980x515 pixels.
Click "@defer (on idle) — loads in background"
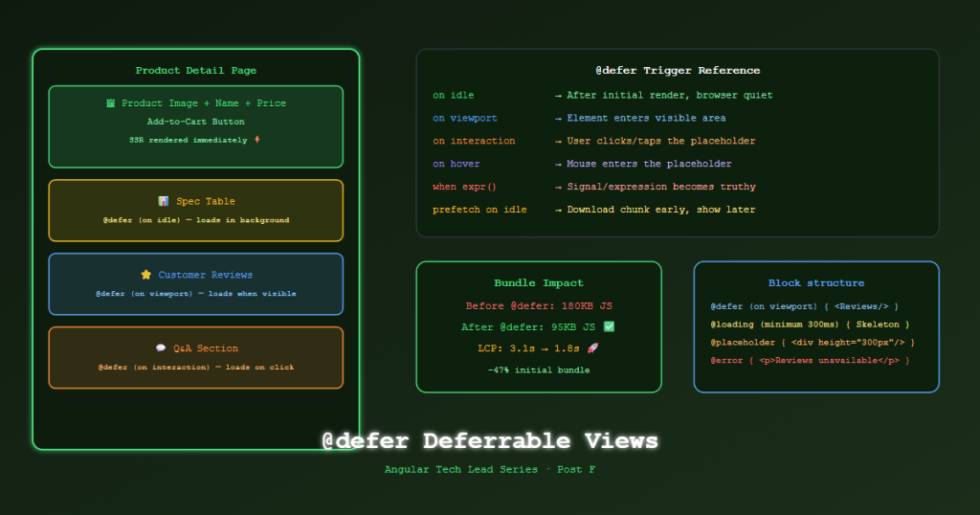tap(195, 220)
